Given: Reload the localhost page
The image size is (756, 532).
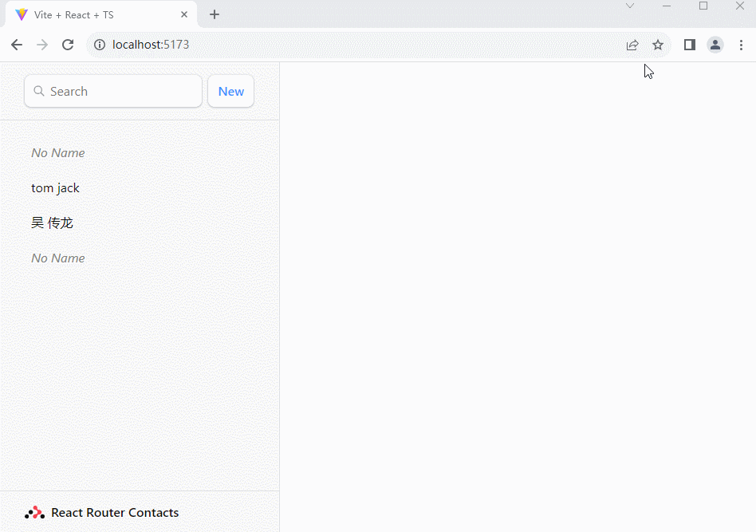Looking at the screenshot, I should coord(68,45).
